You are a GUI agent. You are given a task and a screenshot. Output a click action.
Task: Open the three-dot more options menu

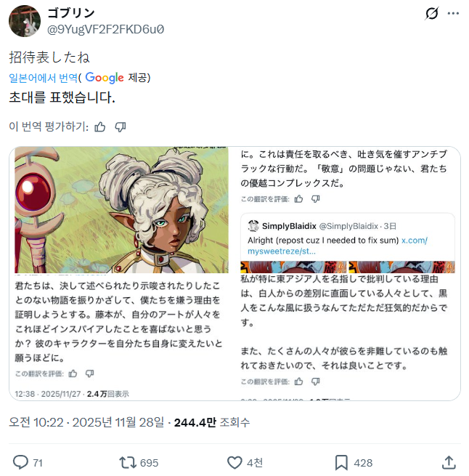pyautogui.click(x=453, y=13)
